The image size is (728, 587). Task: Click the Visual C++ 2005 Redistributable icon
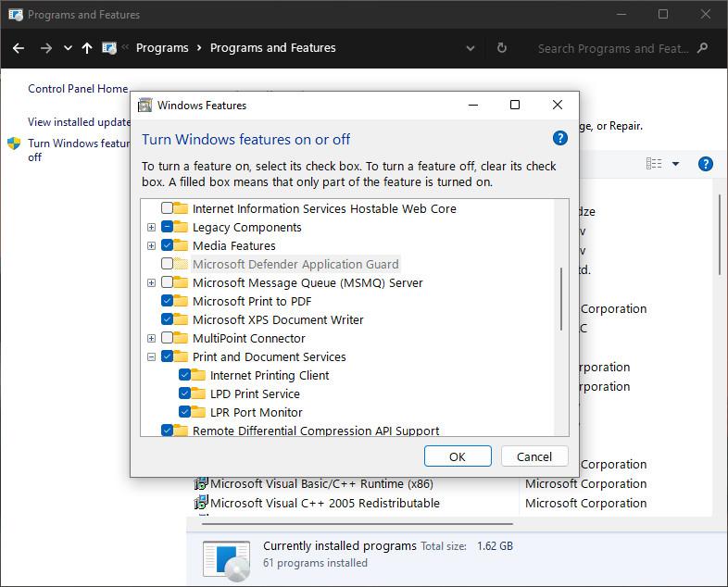click(x=201, y=503)
